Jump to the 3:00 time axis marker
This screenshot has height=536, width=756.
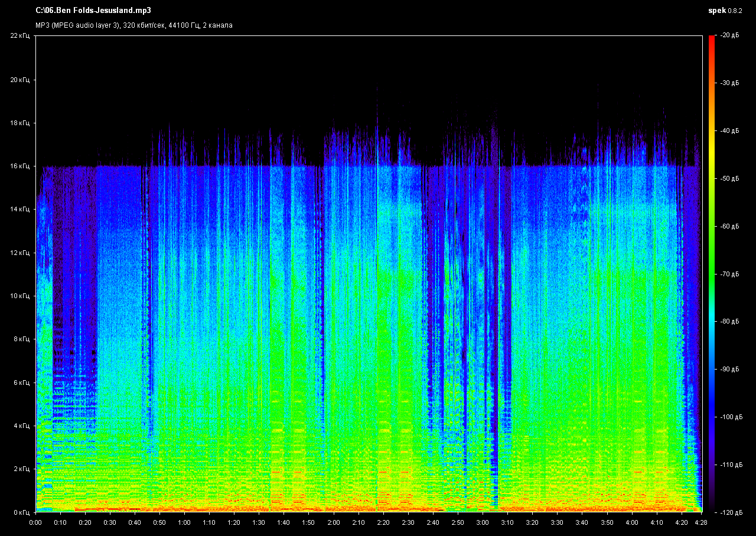pos(483,522)
